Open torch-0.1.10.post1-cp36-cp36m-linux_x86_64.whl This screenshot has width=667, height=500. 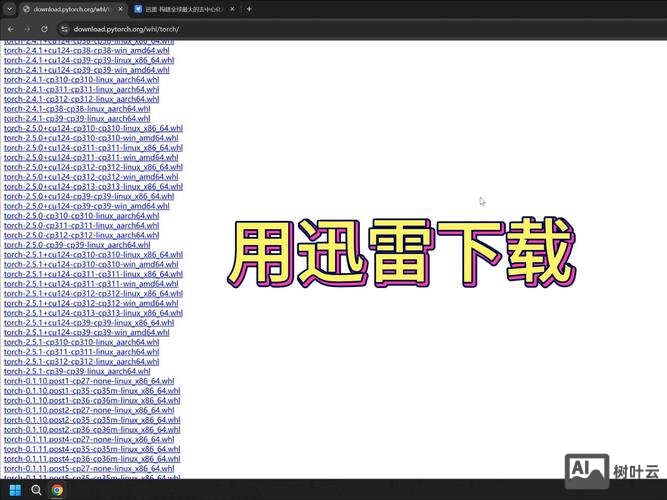pyautogui.click(x=92, y=400)
